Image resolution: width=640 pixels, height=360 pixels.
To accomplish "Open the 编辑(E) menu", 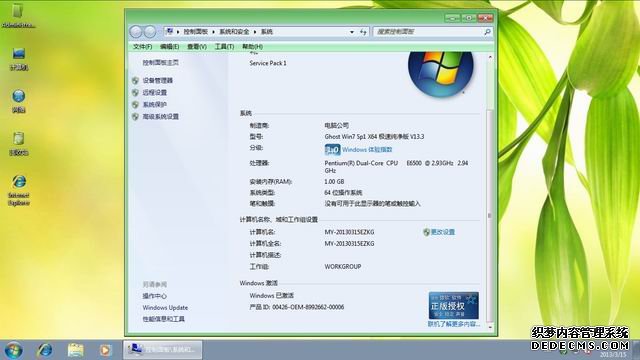I will (x=169, y=47).
